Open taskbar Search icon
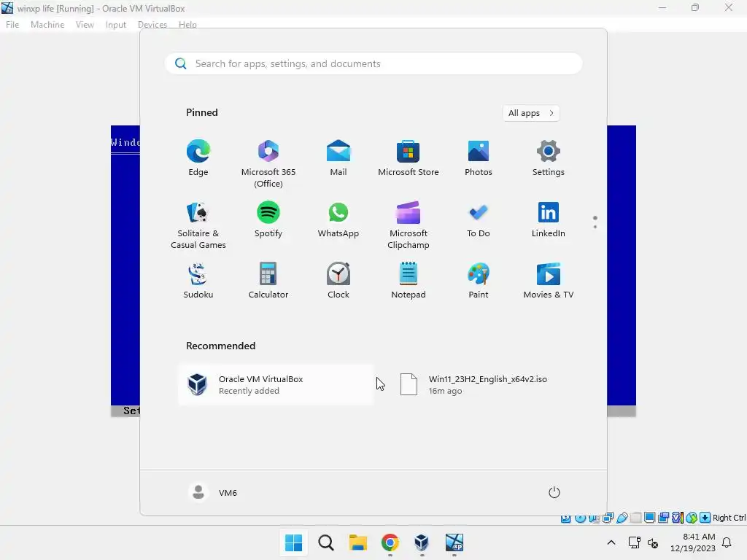This screenshot has height=560, width=747. (x=326, y=542)
